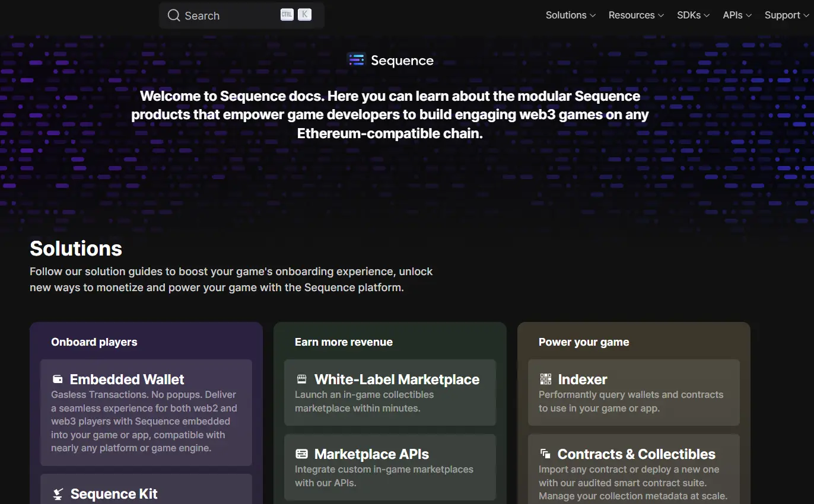Viewport: 814px width, 504px height.
Task: Click the "Onboard players" heading
Action: (x=94, y=342)
